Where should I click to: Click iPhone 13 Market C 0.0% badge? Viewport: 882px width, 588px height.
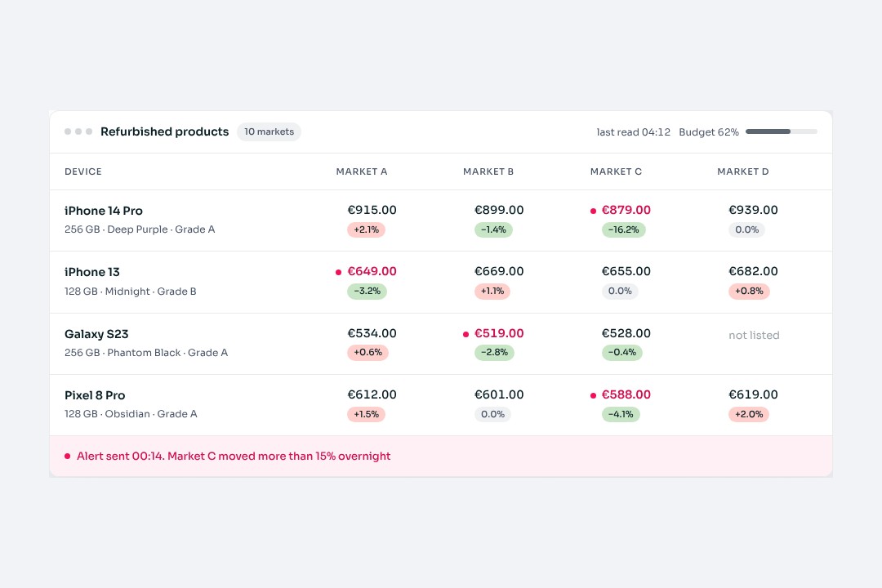[x=620, y=291]
